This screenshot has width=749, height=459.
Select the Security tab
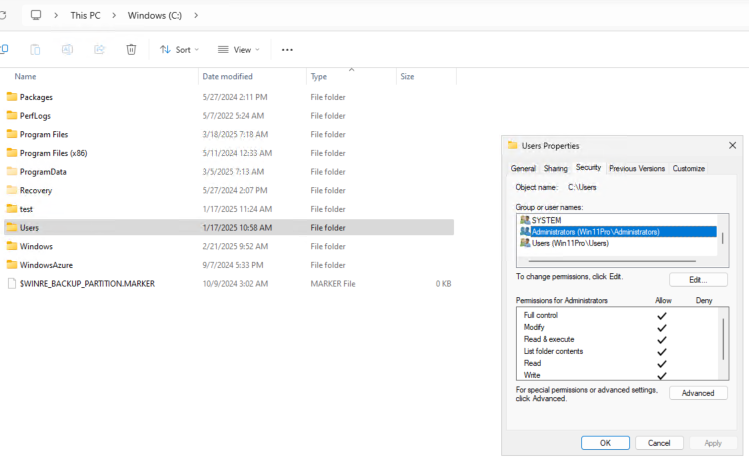click(588, 167)
